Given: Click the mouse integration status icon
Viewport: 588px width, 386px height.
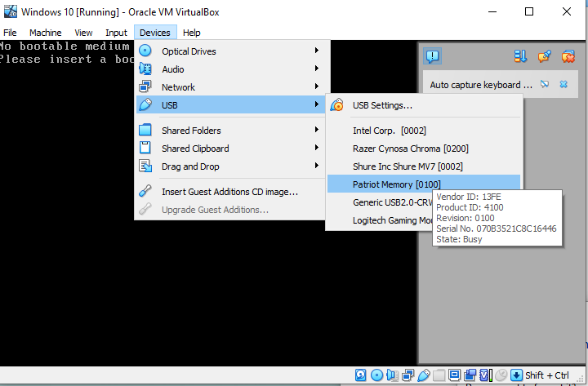Looking at the screenshot, I should point(501,375).
